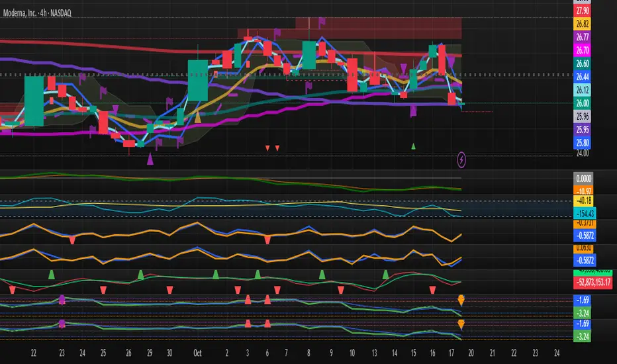Click date 29 on the time axis

[x=150, y=353]
